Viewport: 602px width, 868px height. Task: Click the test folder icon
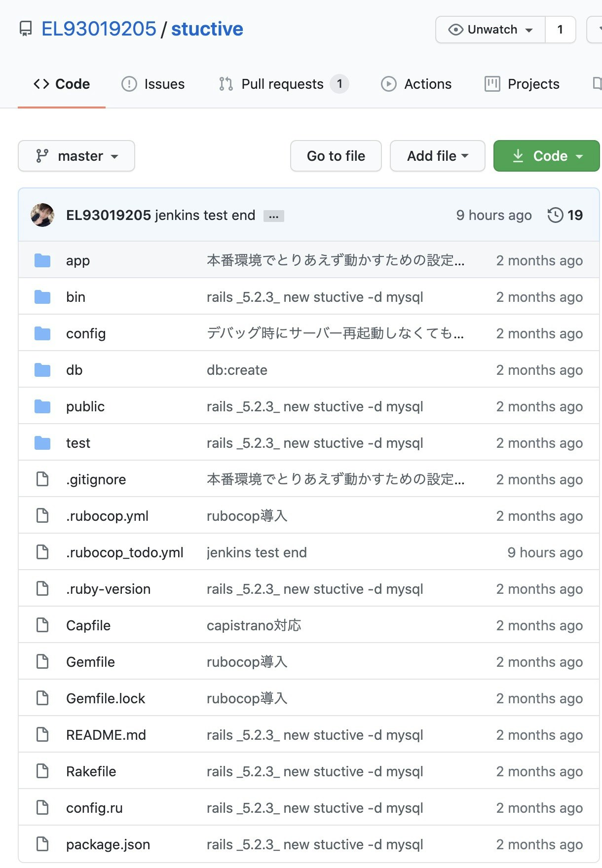(42, 443)
